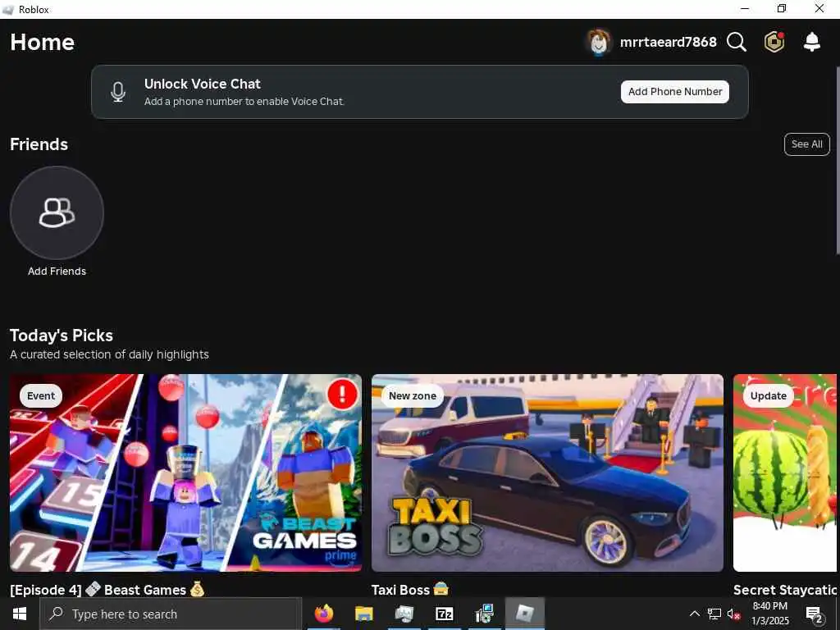840x630 pixels.
Task: Open the Secret Staycation thumbnail
Action: point(785,472)
